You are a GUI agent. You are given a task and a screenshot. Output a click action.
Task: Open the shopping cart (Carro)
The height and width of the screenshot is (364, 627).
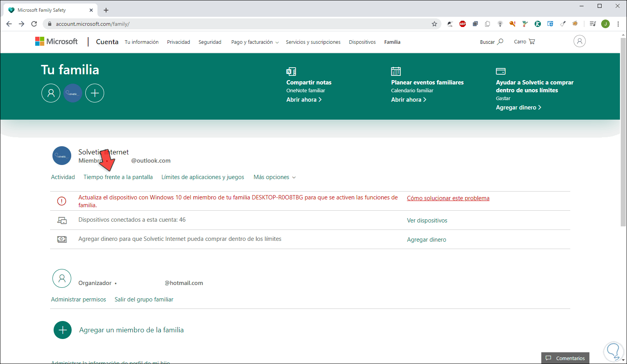[x=524, y=41]
